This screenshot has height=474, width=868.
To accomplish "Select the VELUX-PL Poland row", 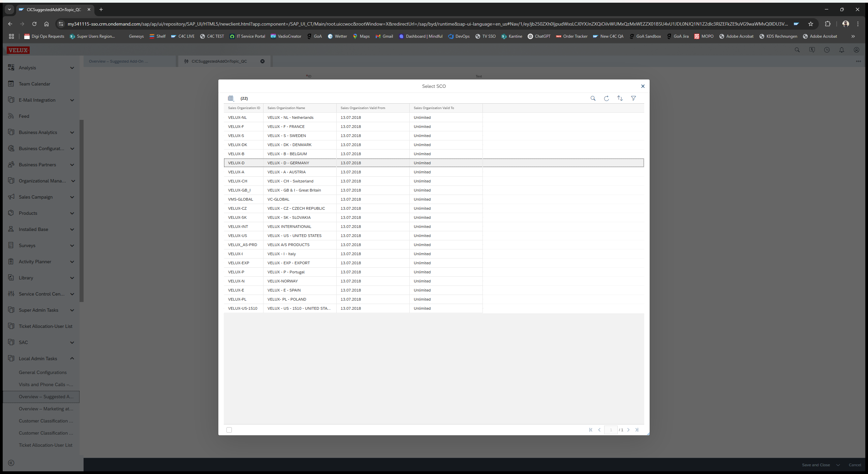I will 434,299.
